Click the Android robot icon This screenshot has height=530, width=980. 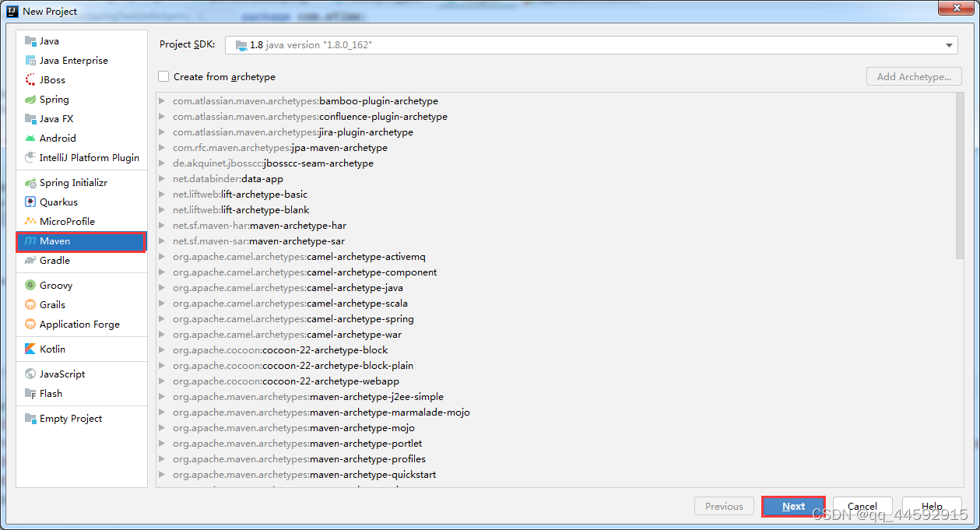[30, 139]
